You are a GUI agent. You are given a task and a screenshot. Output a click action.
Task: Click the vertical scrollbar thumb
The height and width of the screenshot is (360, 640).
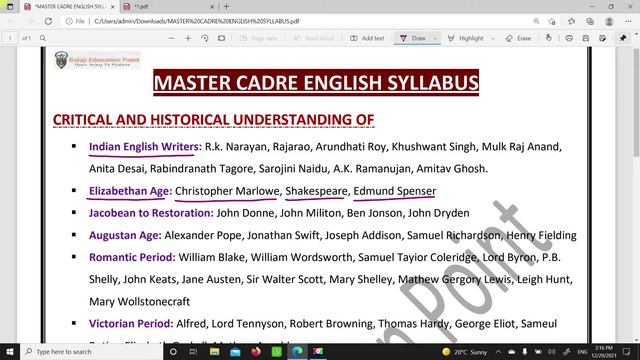pyautogui.click(x=636, y=102)
